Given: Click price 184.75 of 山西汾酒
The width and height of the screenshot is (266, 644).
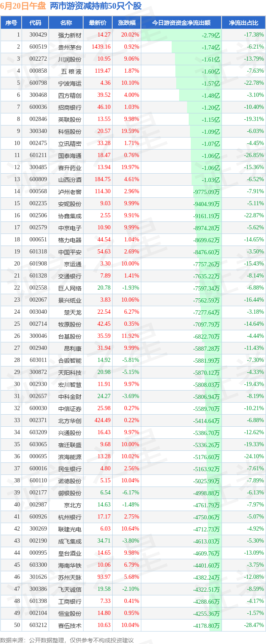Looking at the screenshot, I should click(103, 179).
